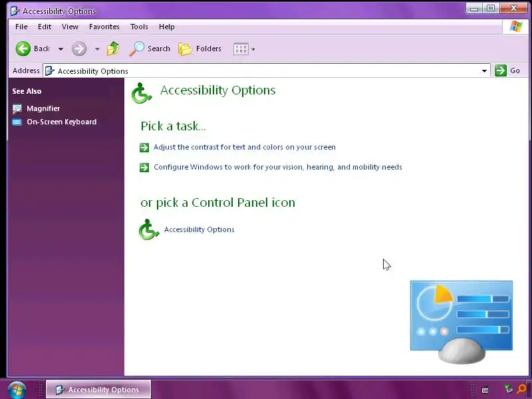Click the Forward arrow icon

click(79, 49)
